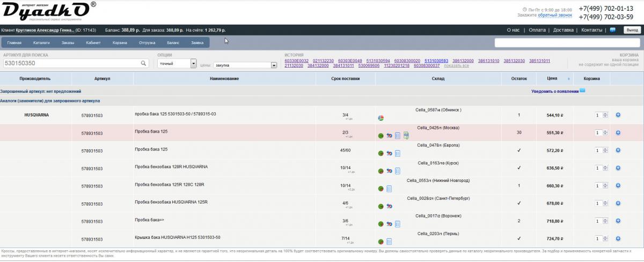
Task: Click the return arrow icon in Курск row
Action: click(x=389, y=171)
